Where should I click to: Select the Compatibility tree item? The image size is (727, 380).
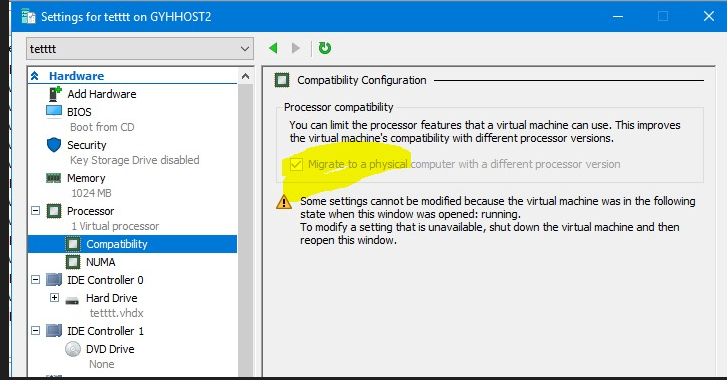pyautogui.click(x=116, y=244)
